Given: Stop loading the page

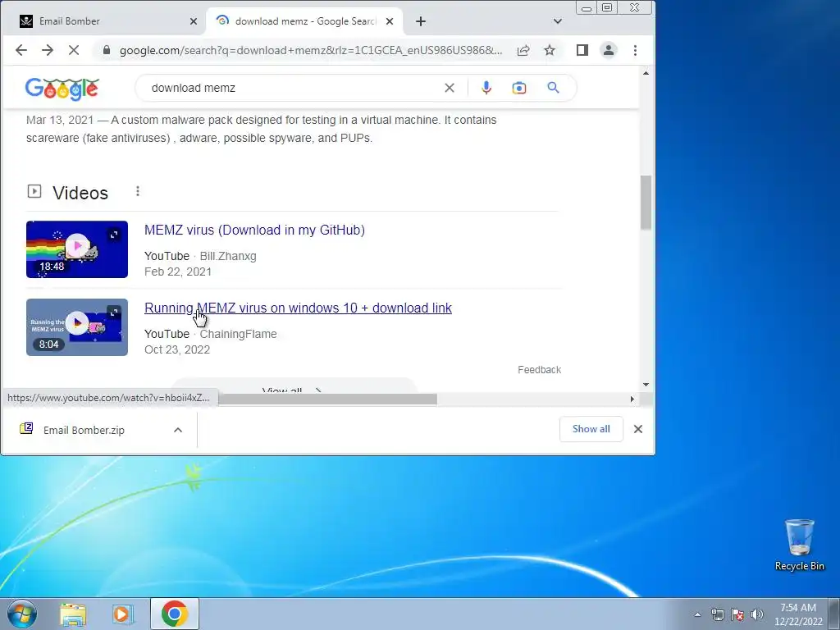Looking at the screenshot, I should pyautogui.click(x=74, y=50).
